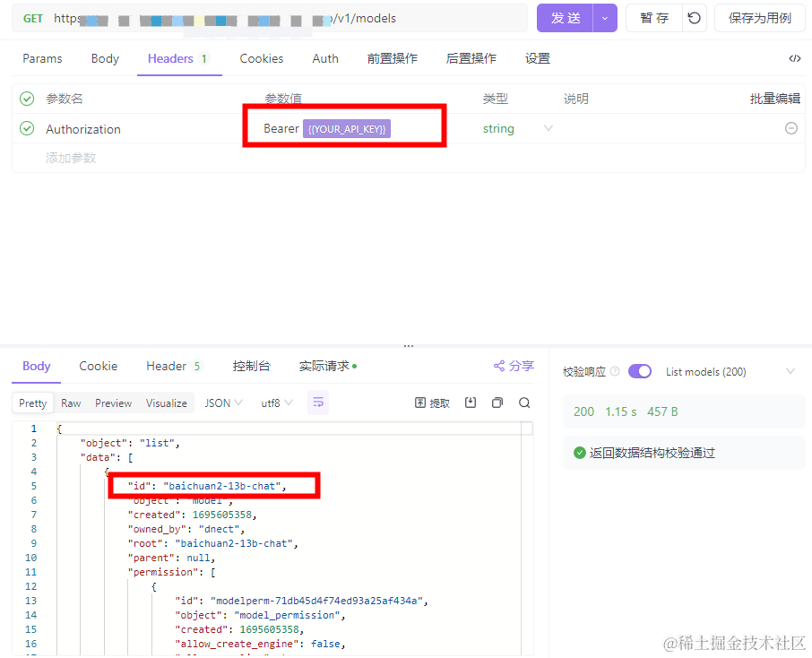The height and width of the screenshot is (658, 812).
Task: Copy the response body using the copy icon
Action: (x=497, y=403)
